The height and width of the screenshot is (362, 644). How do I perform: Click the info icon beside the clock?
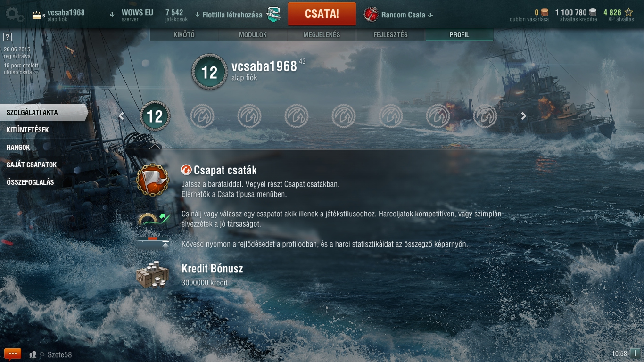(635, 354)
